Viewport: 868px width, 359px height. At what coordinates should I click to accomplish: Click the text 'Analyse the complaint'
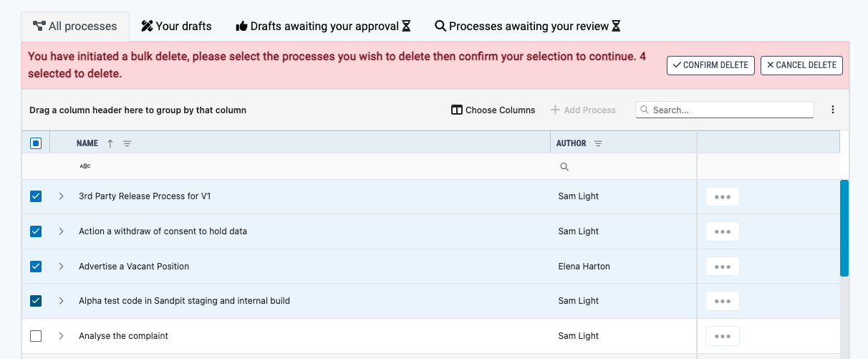[x=124, y=336]
